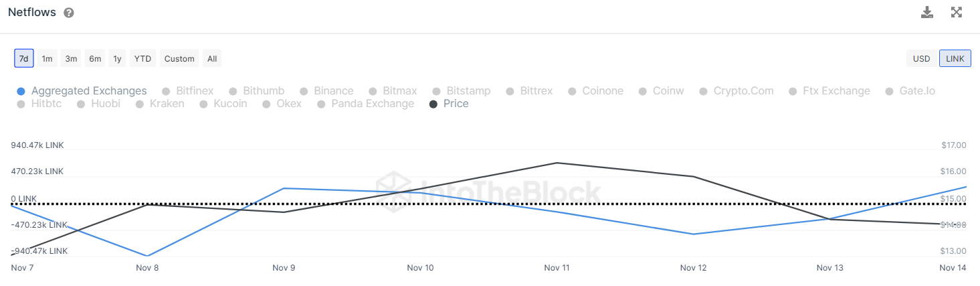Switch units to LINK
This screenshot has width=980, height=286.
[x=955, y=59]
